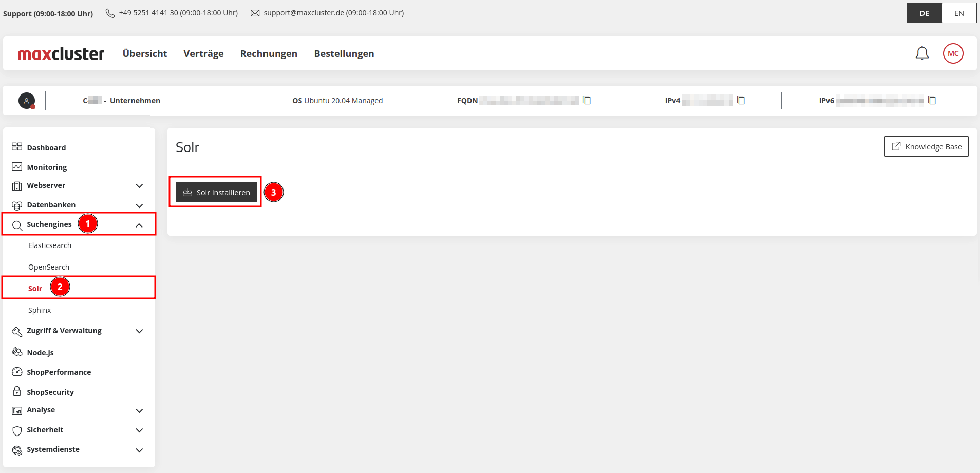Expand the Sicherheit section chevron
Image resolution: width=980 pixels, height=473 pixels.
pyautogui.click(x=139, y=430)
